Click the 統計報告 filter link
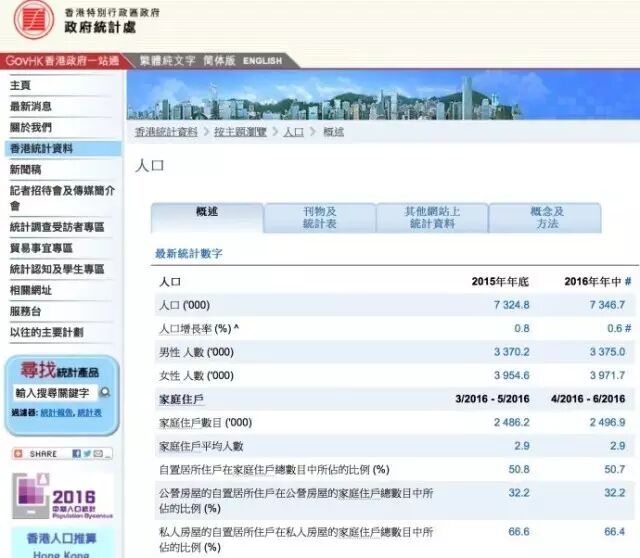Screen dimensions: 640x558 coord(56,412)
